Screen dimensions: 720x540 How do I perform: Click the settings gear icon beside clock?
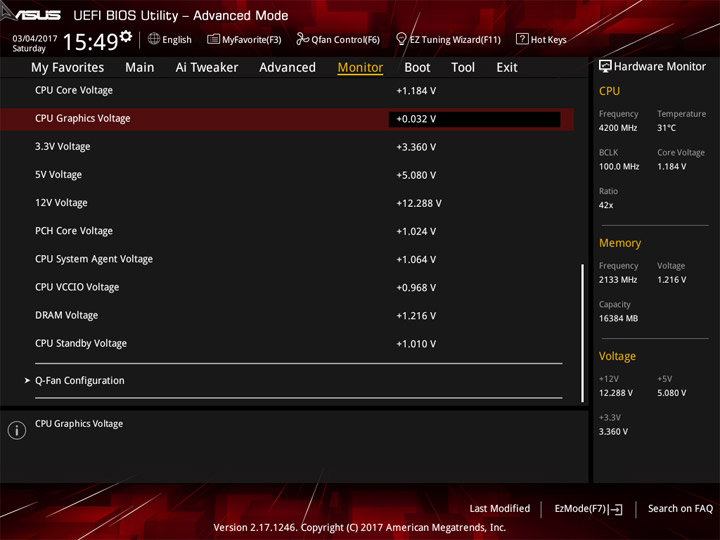pyautogui.click(x=126, y=36)
